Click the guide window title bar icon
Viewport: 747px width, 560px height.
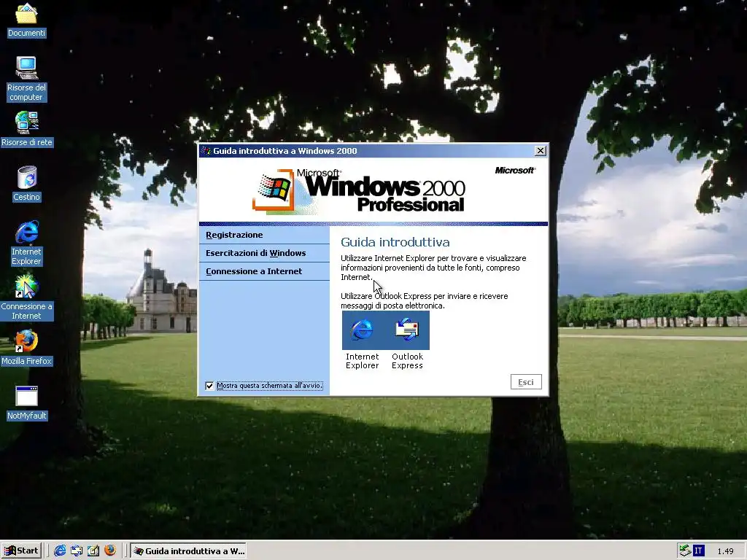pos(206,151)
